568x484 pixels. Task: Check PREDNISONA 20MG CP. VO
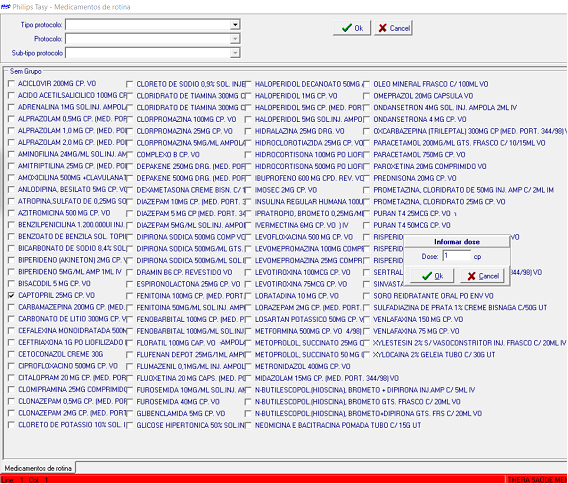tap(367, 178)
